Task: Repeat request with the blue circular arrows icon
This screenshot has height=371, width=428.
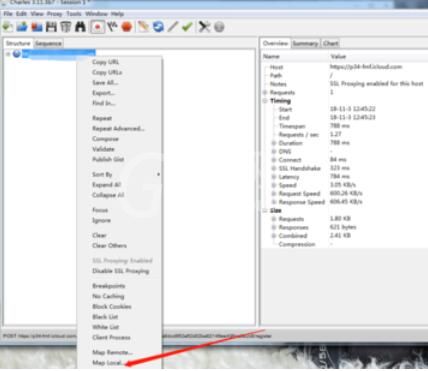Action: point(158,27)
